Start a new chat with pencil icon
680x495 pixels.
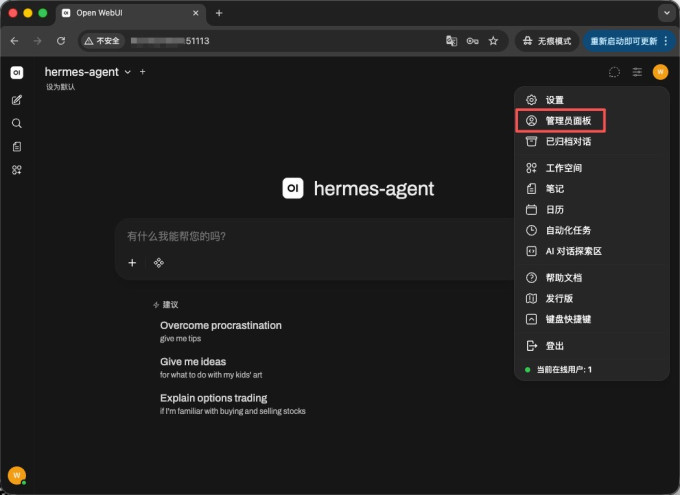16,100
